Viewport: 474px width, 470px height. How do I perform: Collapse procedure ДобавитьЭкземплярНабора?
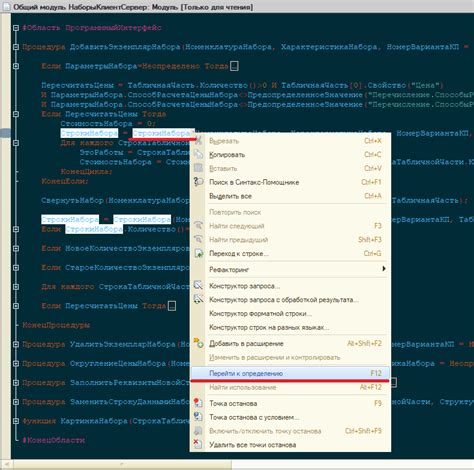click(x=16, y=47)
